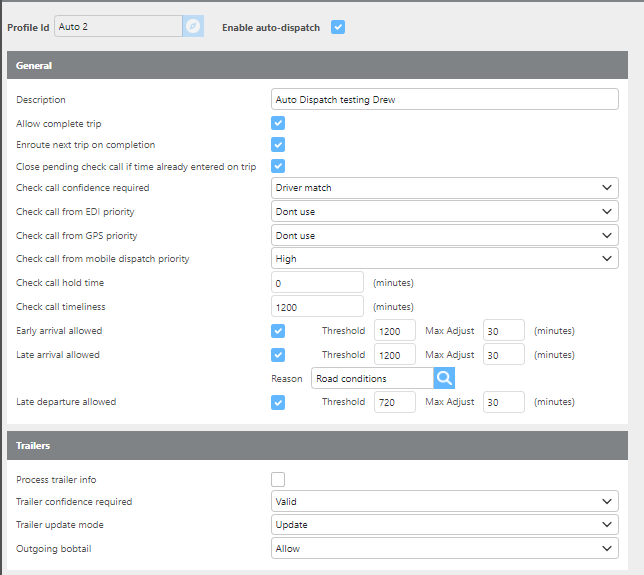Expand Trailer confidence required dropdown
Screen dimensions: 644x575
tap(445, 501)
